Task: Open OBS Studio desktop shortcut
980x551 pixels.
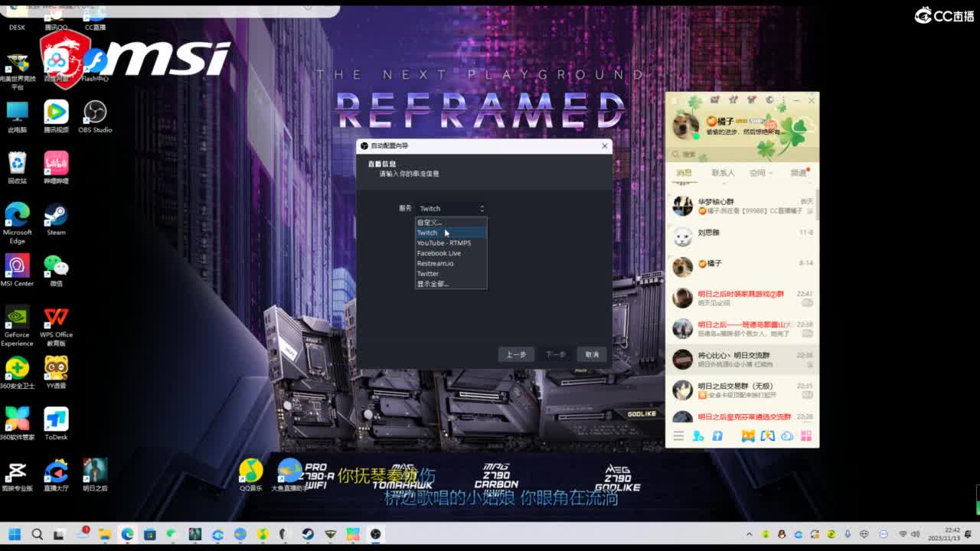Action: click(x=95, y=117)
